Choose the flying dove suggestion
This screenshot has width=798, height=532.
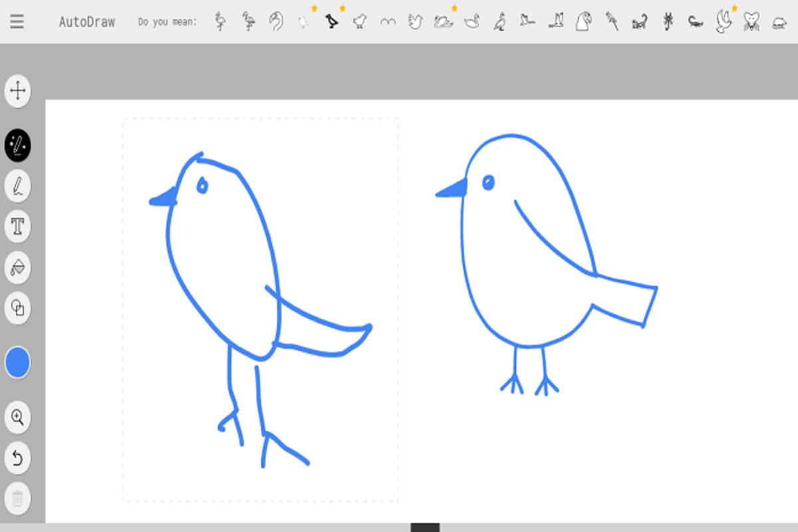(x=724, y=22)
